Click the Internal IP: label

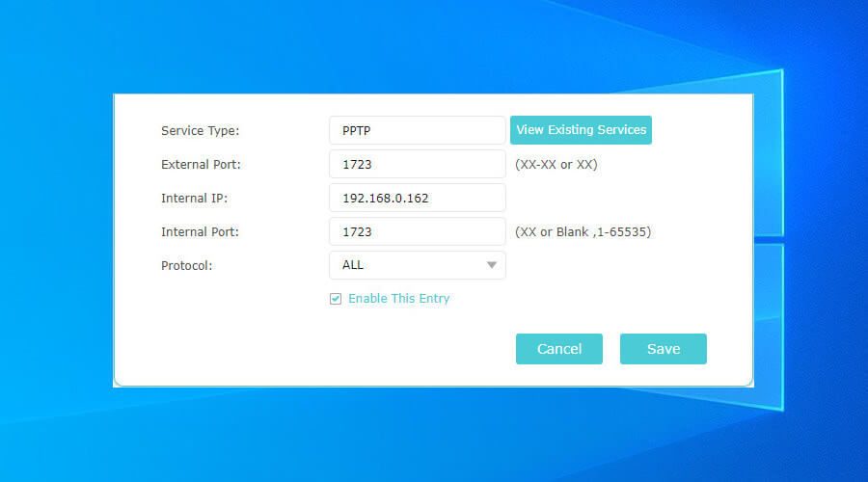tap(194, 199)
